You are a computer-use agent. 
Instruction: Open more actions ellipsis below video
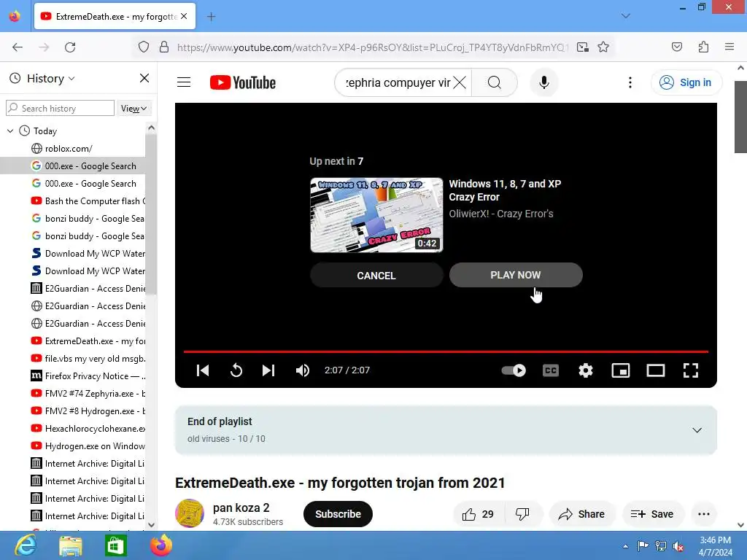[704, 514]
